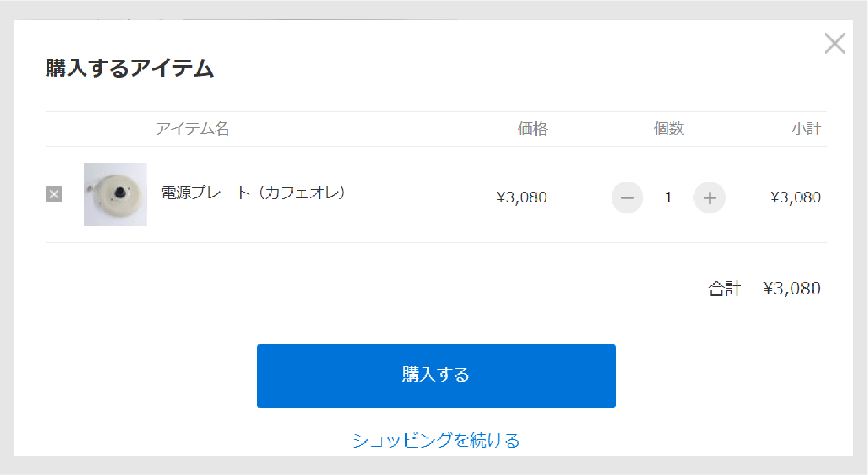Click the 合計 total label
Viewport: 868px width, 475px height.
coord(725,288)
